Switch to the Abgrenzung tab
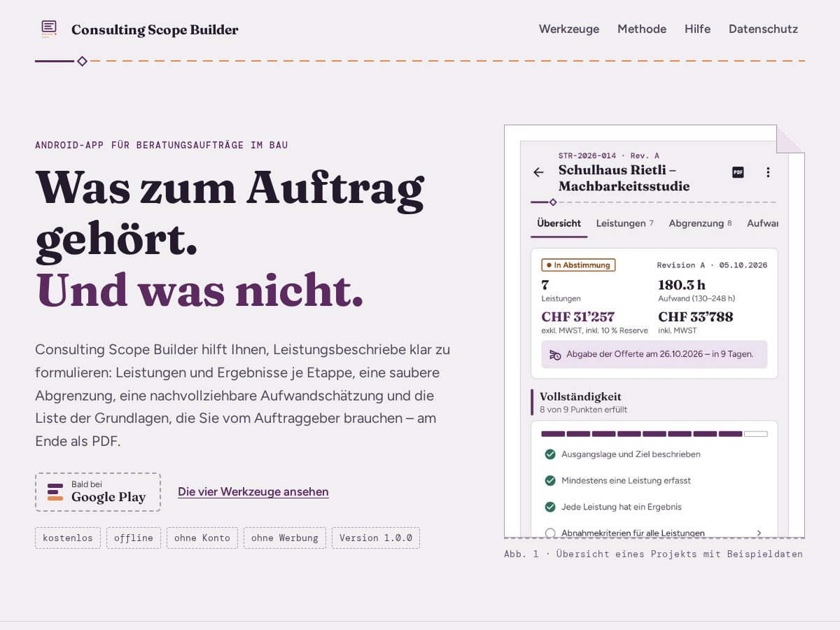The height and width of the screenshot is (630, 840). click(700, 223)
